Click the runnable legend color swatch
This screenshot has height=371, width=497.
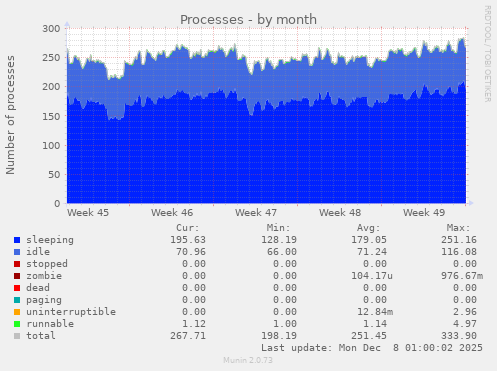point(17,324)
